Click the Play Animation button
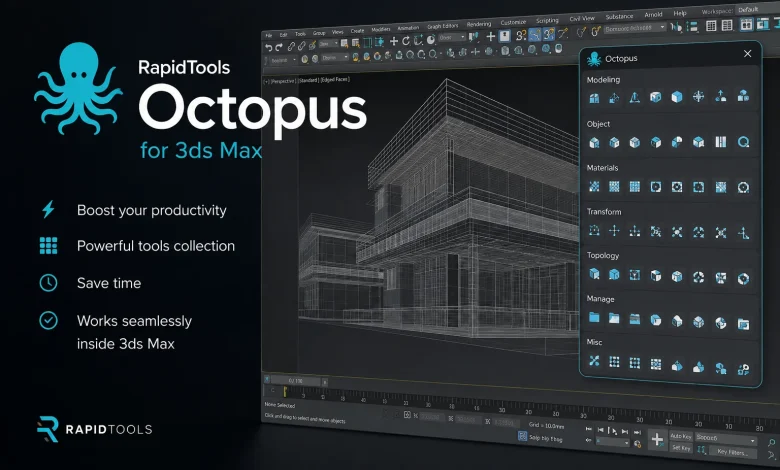The image size is (780, 470). click(x=614, y=431)
